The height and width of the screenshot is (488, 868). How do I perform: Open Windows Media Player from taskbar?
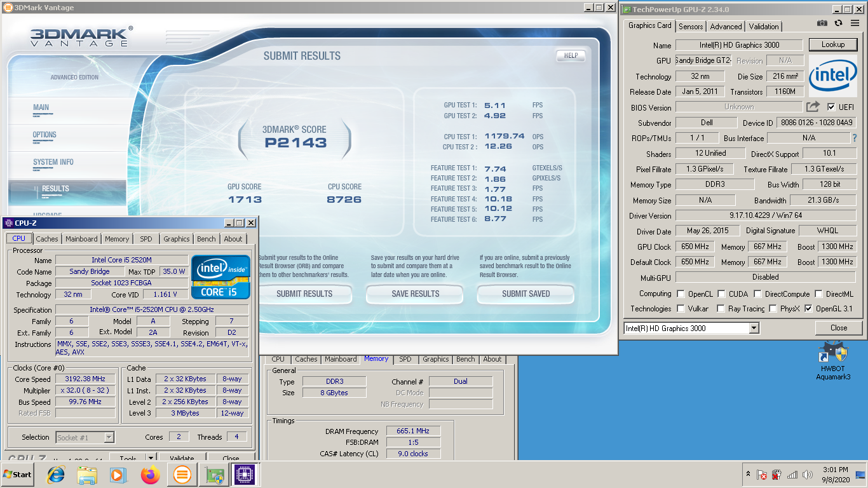coord(118,475)
